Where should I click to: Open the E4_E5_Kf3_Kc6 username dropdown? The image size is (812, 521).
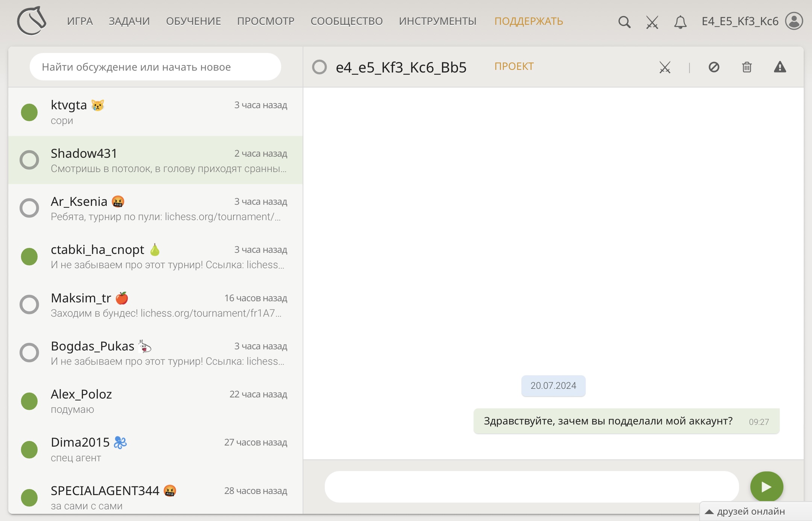[740, 21]
